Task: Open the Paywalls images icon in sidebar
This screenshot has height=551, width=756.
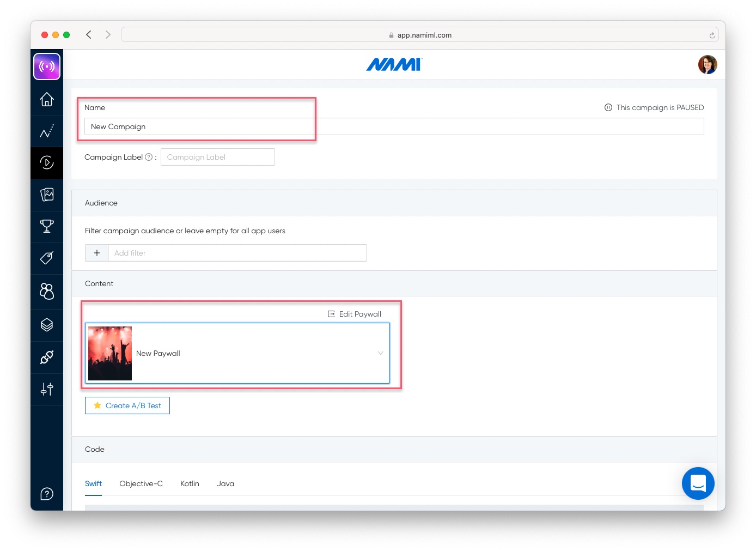Action: click(47, 195)
